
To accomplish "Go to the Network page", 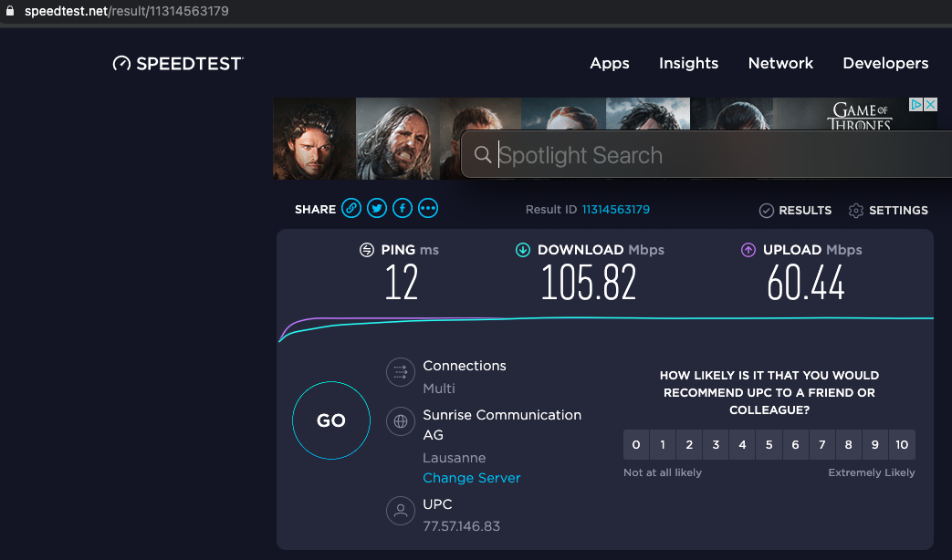I will (780, 63).
